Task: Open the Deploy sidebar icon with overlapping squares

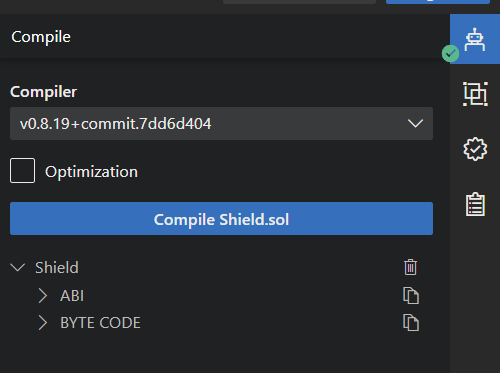Action: coord(475,94)
